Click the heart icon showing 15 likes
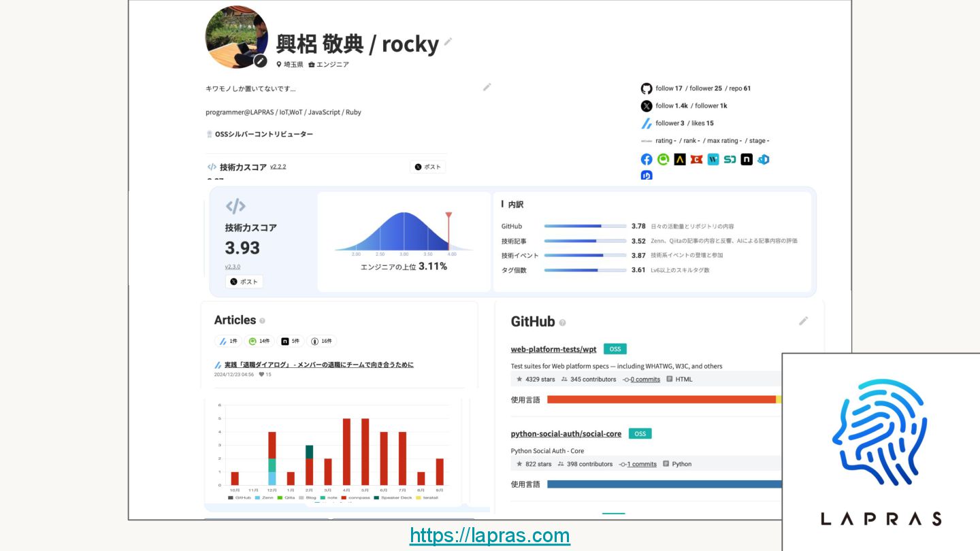This screenshot has width=980, height=551. (x=261, y=375)
